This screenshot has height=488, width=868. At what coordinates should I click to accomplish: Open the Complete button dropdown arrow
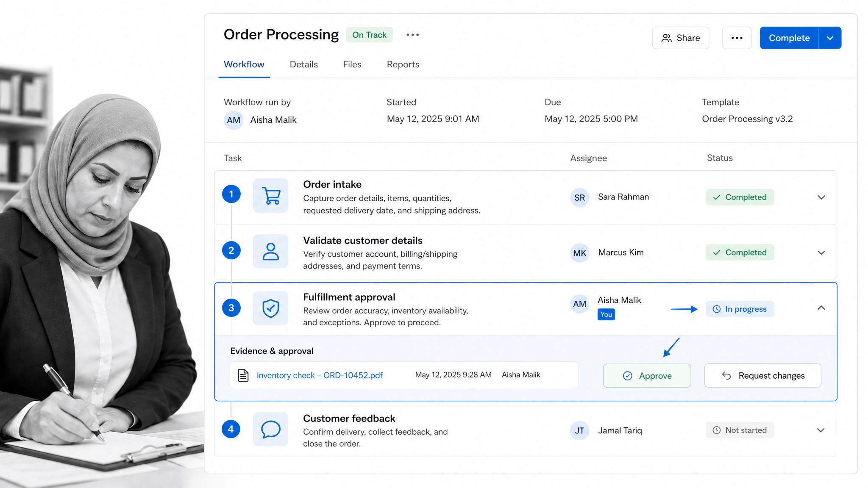[x=830, y=38]
